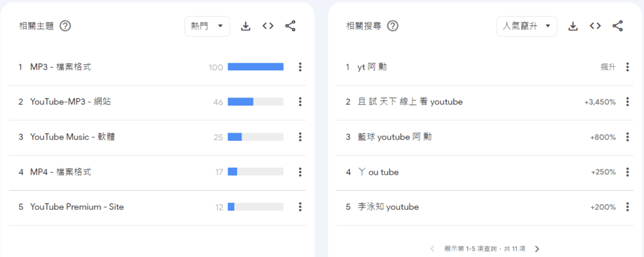Image resolution: width=644 pixels, height=257 pixels.
Task: Open topic YouTube Music - 軟體
Action: coord(72,137)
